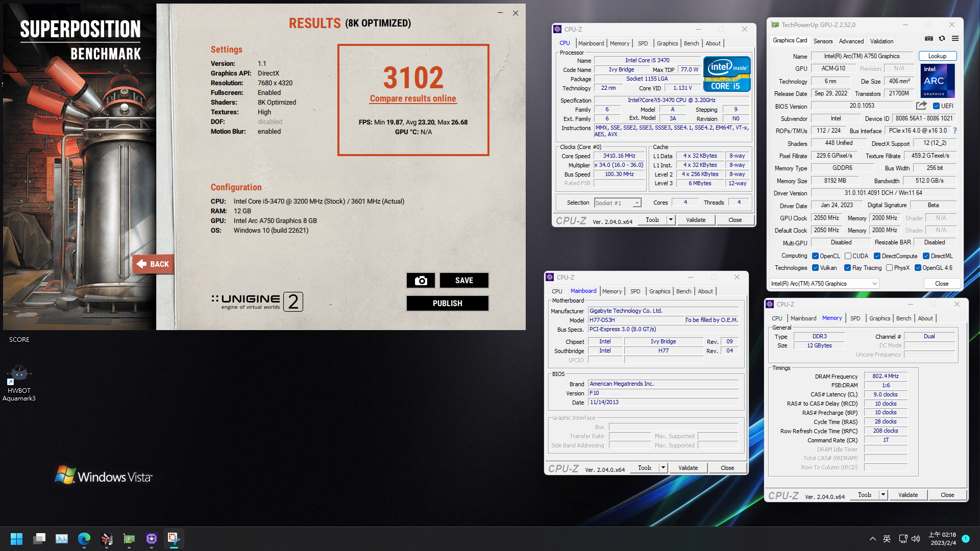The image size is (980, 551).
Task: Toggle the Ray Tracing checkbox in GPU-Z
Action: click(847, 268)
